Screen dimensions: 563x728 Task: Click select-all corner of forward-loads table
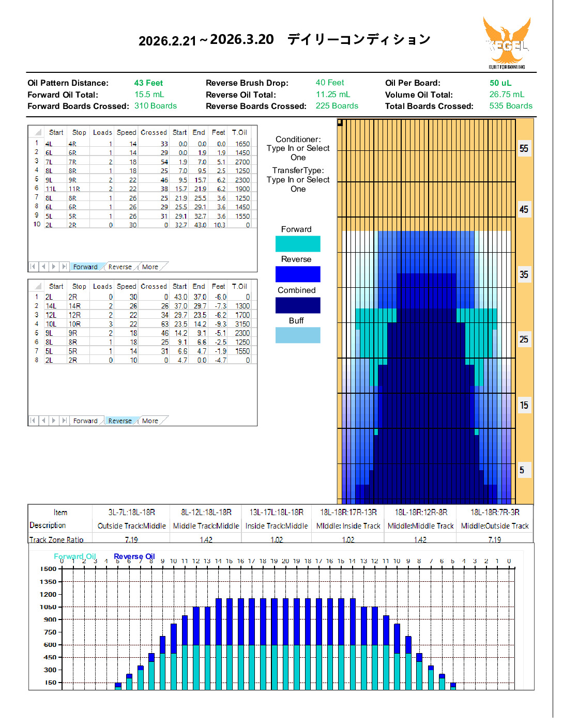point(37,132)
